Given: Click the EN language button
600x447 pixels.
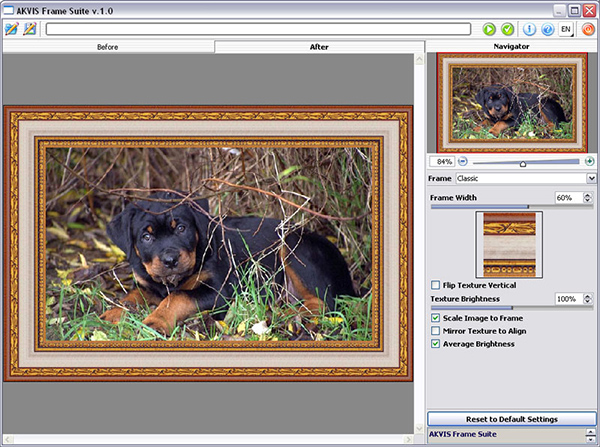Looking at the screenshot, I should 566,29.
